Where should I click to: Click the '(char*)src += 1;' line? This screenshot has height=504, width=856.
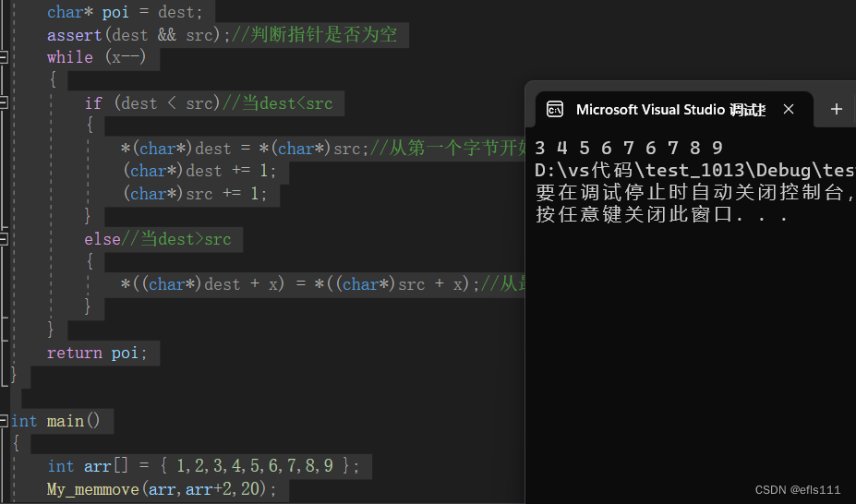[x=195, y=193]
